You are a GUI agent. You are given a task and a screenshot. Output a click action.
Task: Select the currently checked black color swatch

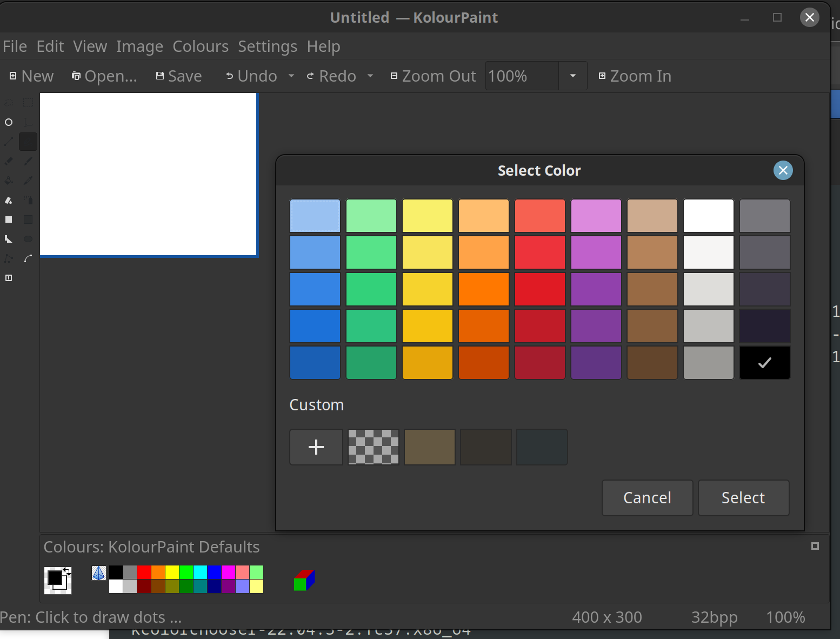pos(764,363)
